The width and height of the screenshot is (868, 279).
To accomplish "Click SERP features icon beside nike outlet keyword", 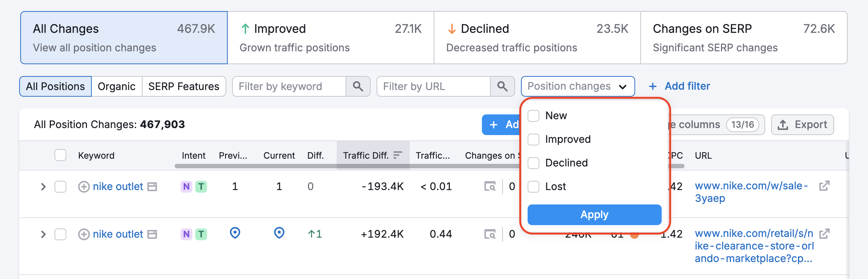I will coord(152,187).
